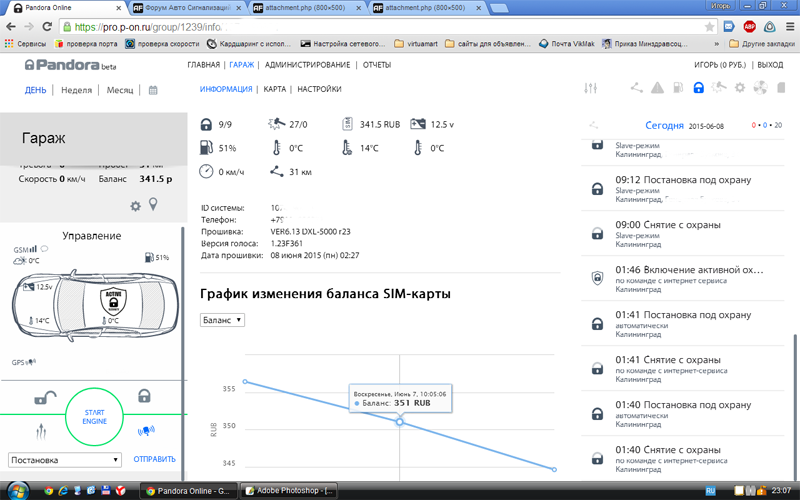Click the left panel vertical scrollbar
Viewport: 800px width, 500px height.
183,353
